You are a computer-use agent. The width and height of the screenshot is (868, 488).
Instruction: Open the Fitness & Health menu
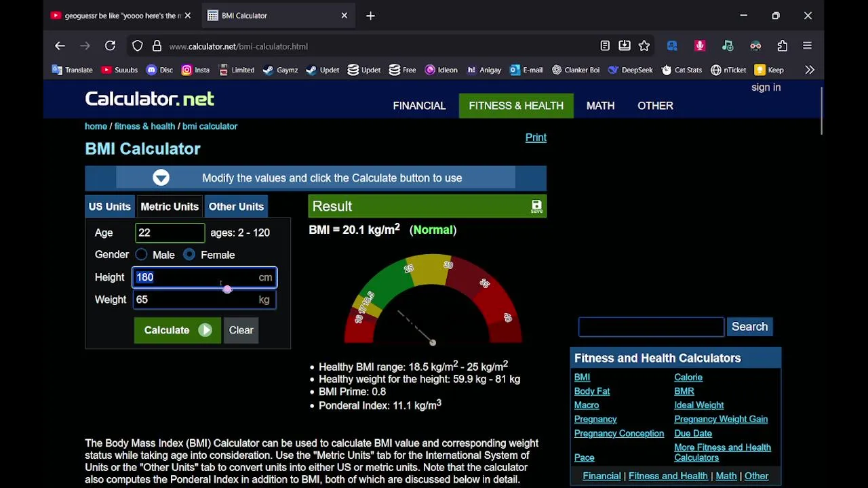point(516,106)
